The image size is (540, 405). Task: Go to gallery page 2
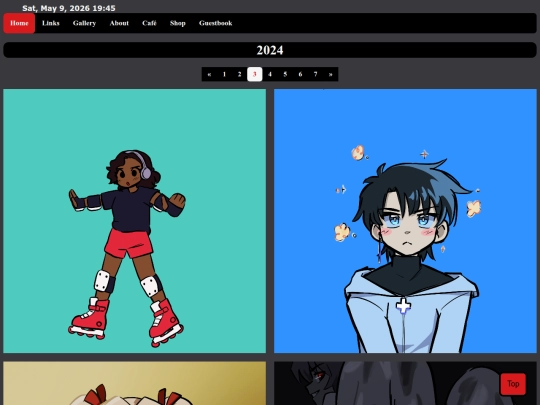tap(239, 74)
